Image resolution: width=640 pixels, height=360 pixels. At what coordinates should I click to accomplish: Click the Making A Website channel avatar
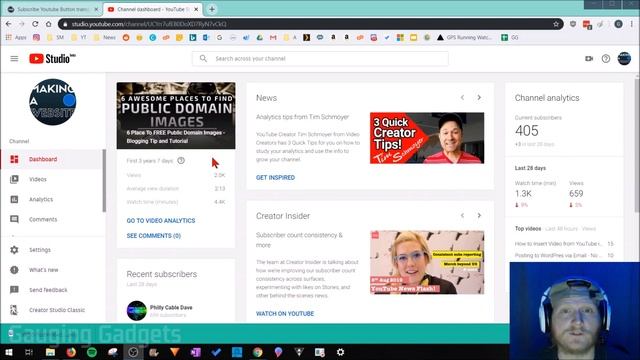click(x=53, y=102)
